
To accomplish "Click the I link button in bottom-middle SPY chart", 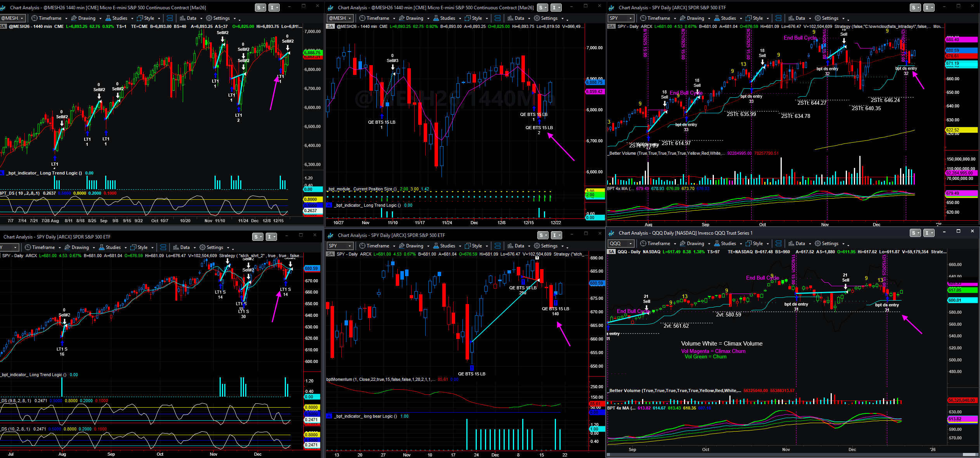I will (556, 235).
